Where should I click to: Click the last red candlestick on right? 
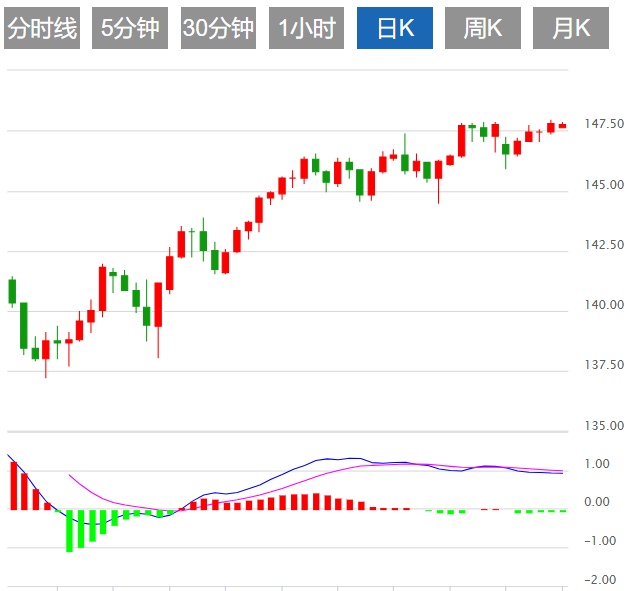(562, 126)
